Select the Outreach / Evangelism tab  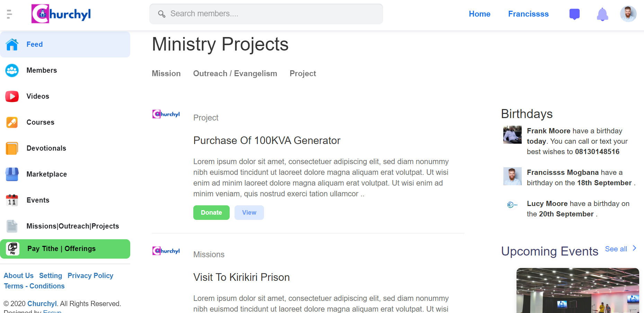tap(235, 73)
